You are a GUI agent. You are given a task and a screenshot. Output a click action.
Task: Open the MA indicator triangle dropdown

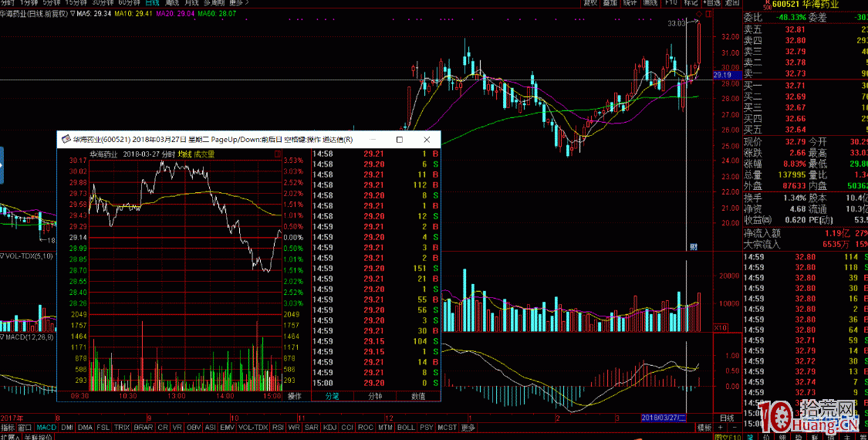73,13
